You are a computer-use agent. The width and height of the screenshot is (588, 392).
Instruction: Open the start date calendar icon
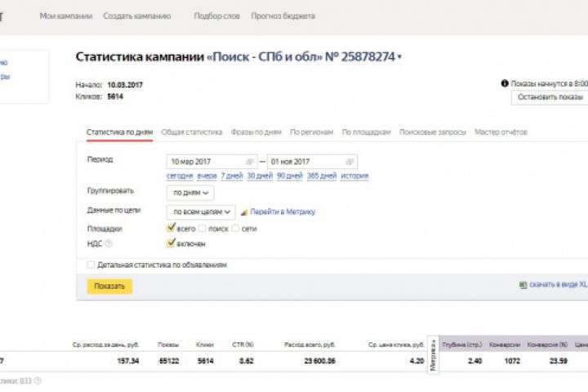tap(249, 162)
